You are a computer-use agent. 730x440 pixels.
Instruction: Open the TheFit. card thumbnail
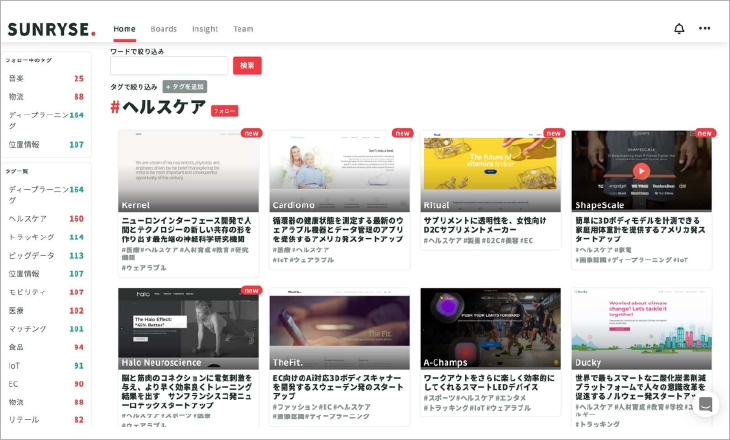click(339, 329)
